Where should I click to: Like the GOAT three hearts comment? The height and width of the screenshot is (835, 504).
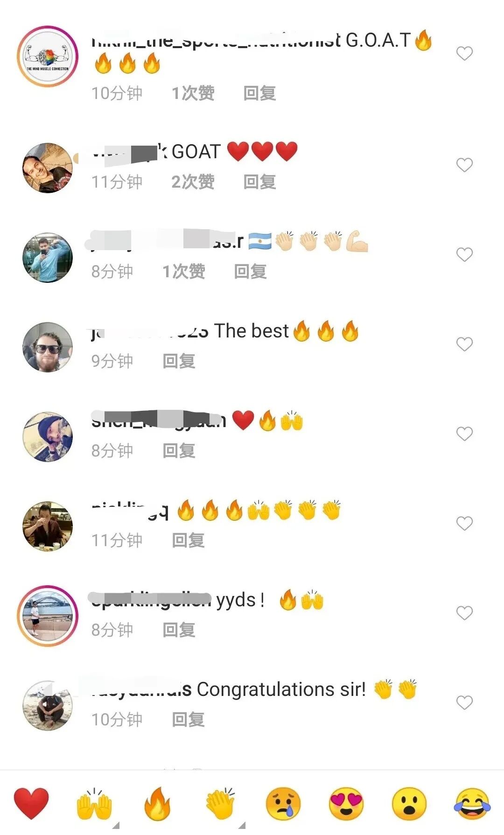tap(464, 165)
